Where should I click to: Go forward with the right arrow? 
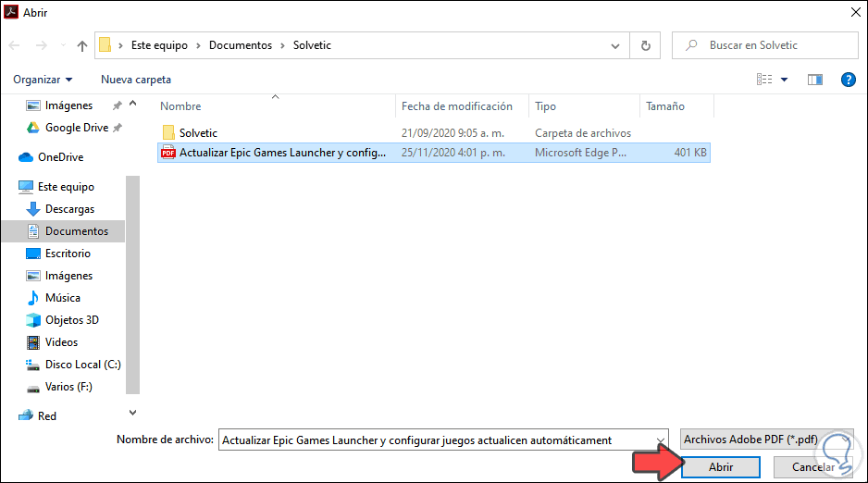42,45
